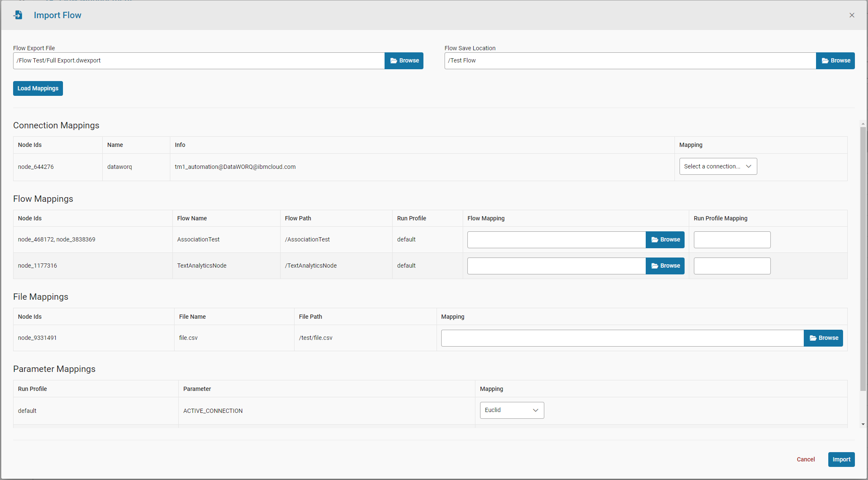The image size is (868, 480).
Task: Click the Parameter Mappings heading
Action: 54,369
